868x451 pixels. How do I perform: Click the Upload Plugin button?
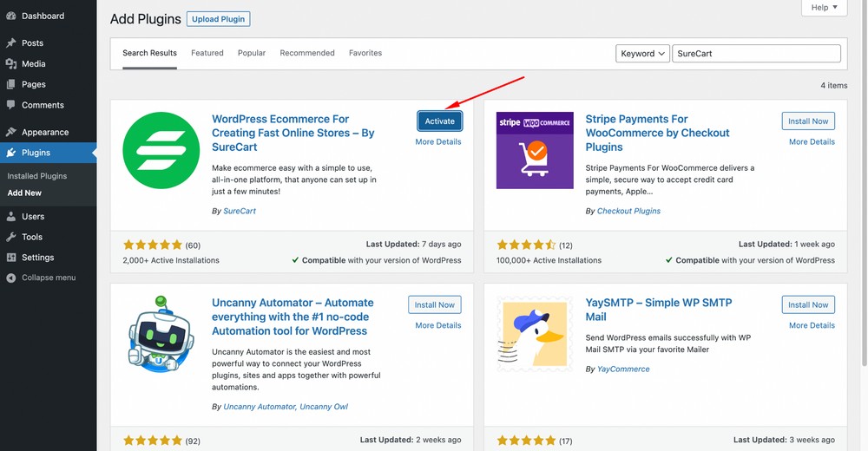pyautogui.click(x=219, y=19)
